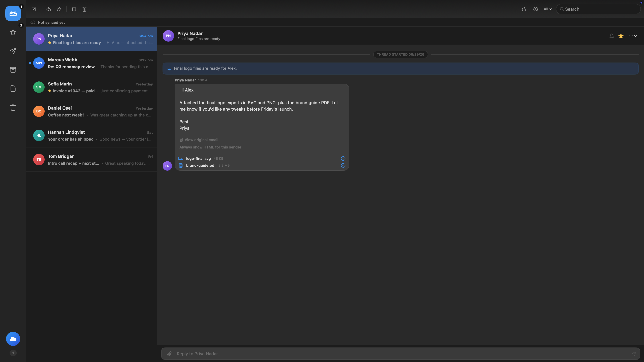Click the HL avatar for Hannah Lindqvist
Viewport: 644px width, 362px height.
(39, 135)
